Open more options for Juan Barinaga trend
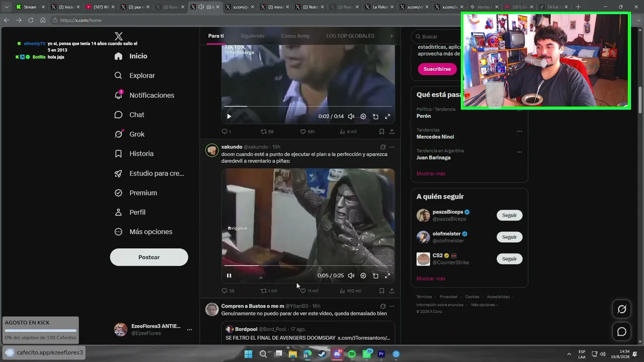 (519, 152)
